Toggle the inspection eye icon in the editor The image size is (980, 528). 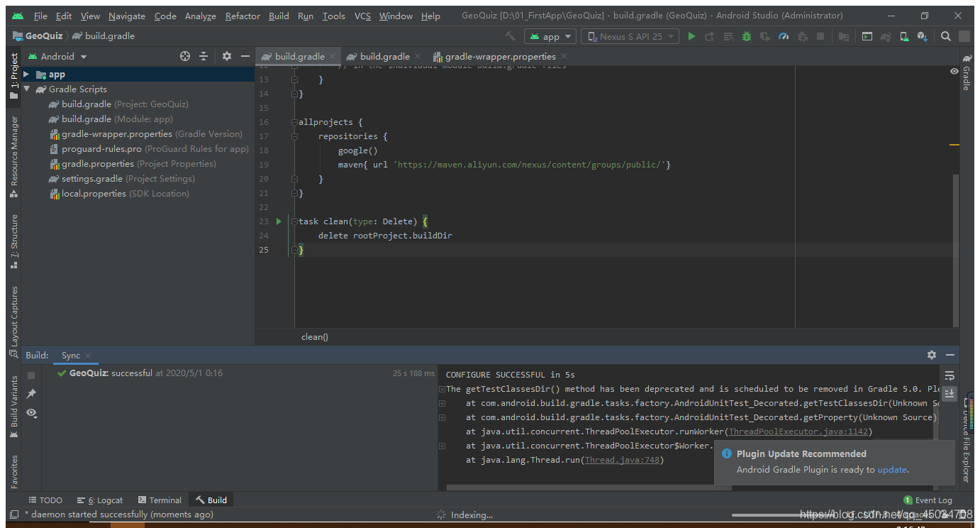(x=954, y=71)
